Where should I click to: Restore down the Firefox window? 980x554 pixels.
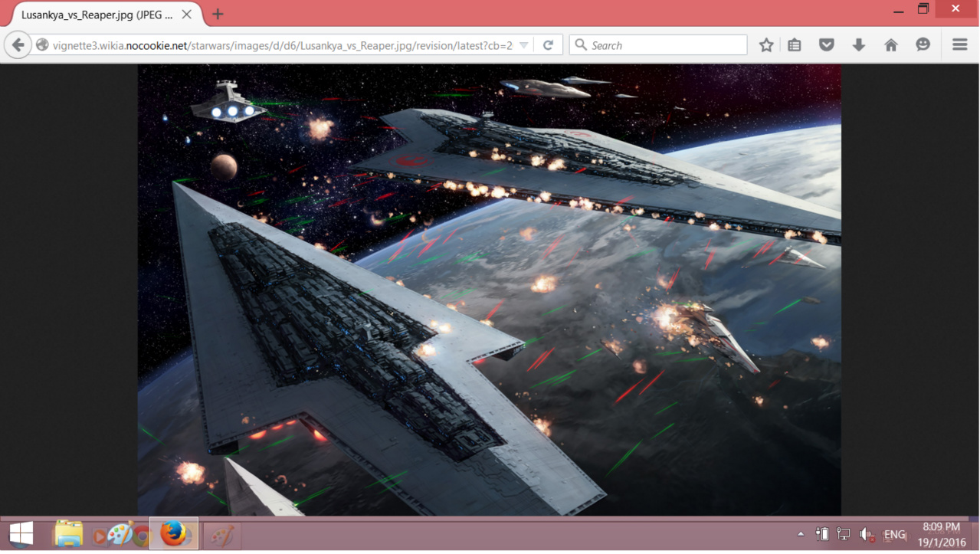point(923,9)
